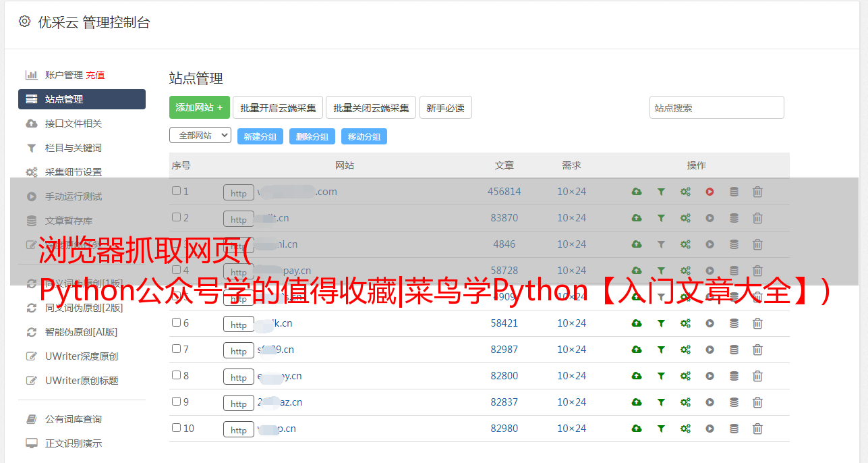Click the trash icon in row 2
The image size is (868, 463).
click(x=757, y=218)
